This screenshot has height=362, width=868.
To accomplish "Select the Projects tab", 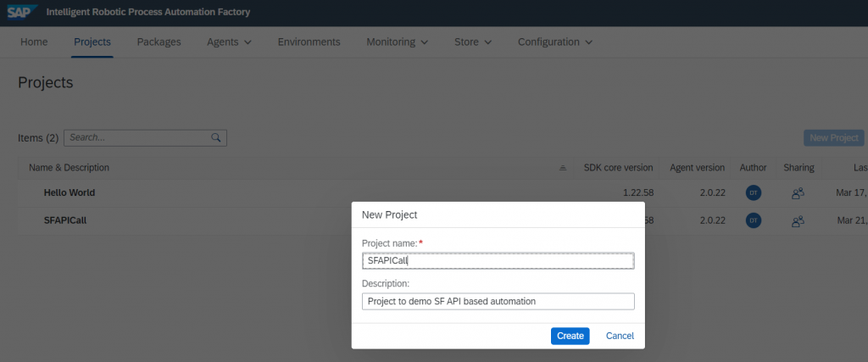I will (x=92, y=42).
